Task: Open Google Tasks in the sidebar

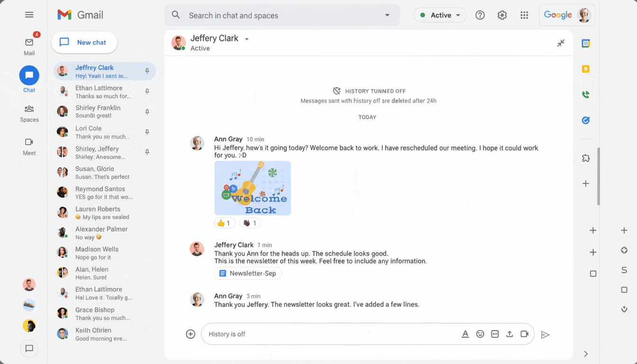Action: (x=586, y=120)
